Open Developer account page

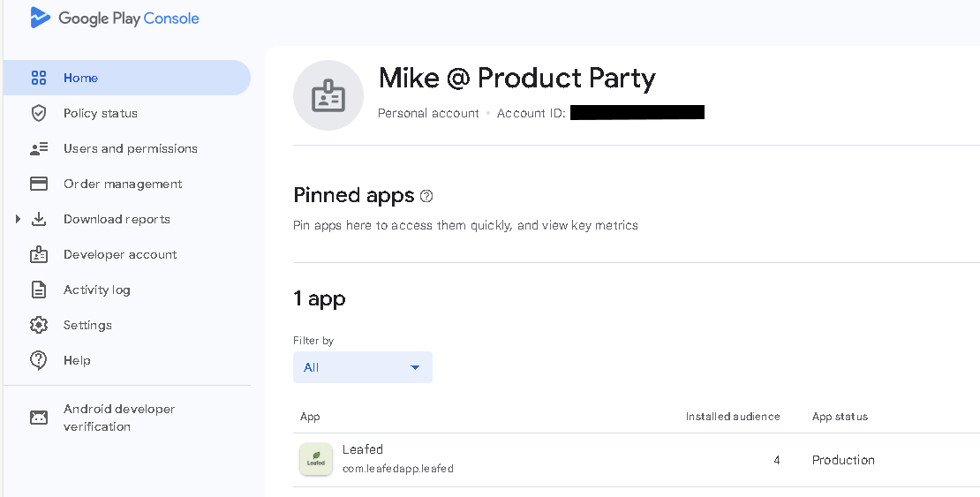pyautogui.click(x=127, y=254)
